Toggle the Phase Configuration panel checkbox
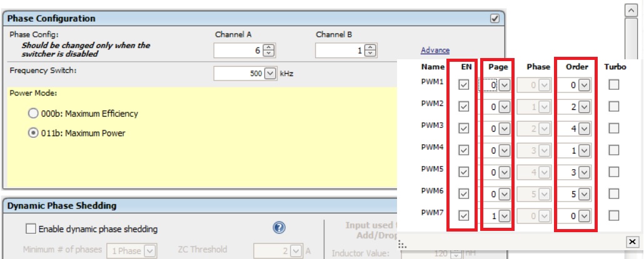 (x=495, y=19)
